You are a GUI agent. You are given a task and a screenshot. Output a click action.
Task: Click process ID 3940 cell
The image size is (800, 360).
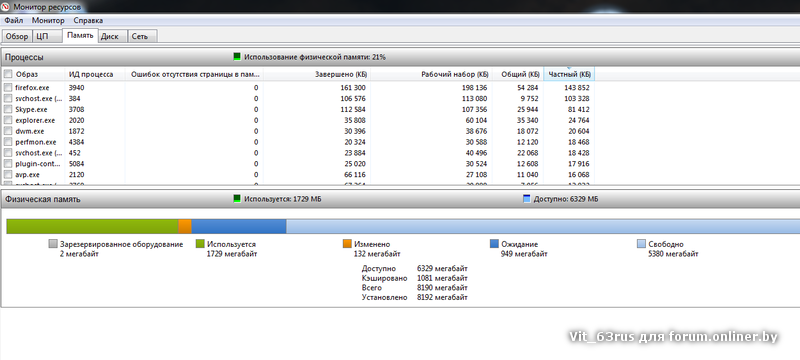[77, 88]
